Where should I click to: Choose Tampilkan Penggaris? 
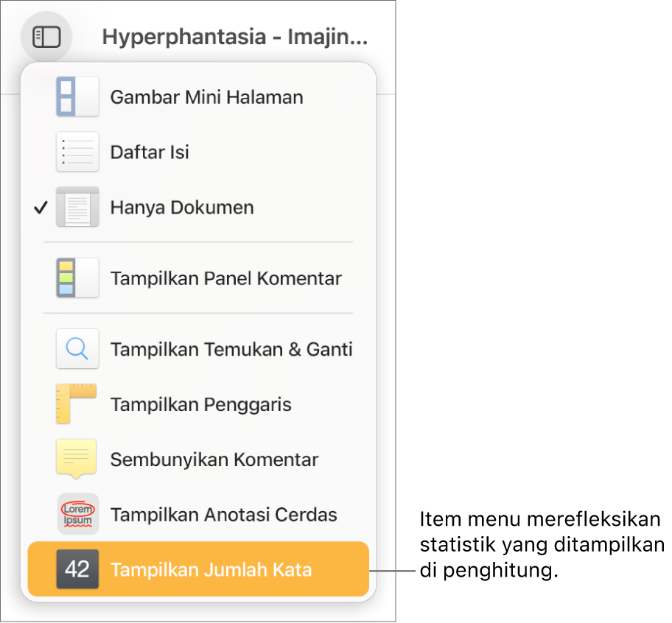198,404
